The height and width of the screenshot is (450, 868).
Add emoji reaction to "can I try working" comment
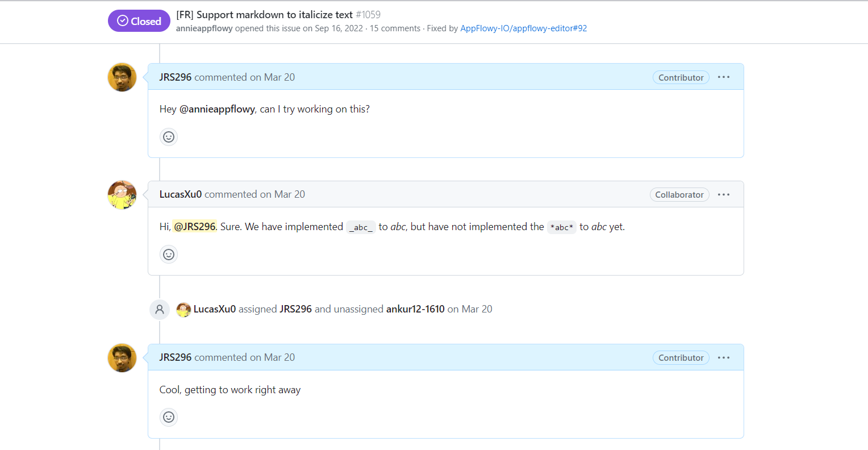pyautogui.click(x=169, y=137)
